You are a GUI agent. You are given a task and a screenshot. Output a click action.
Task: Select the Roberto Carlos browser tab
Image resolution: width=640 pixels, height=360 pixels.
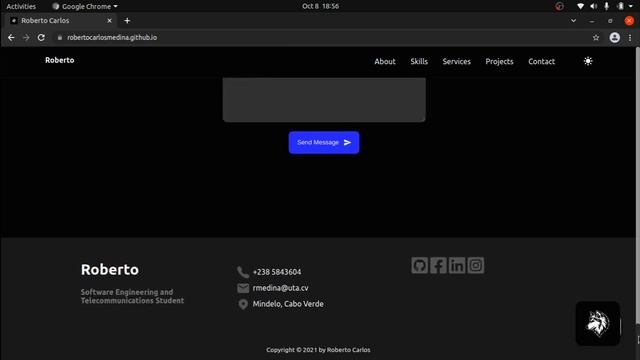[x=61, y=20]
